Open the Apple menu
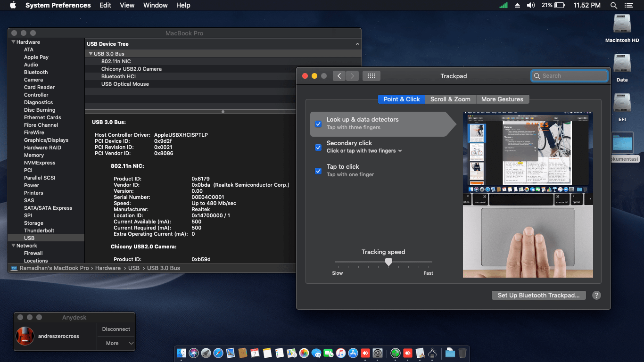The image size is (644, 362). pyautogui.click(x=13, y=5)
